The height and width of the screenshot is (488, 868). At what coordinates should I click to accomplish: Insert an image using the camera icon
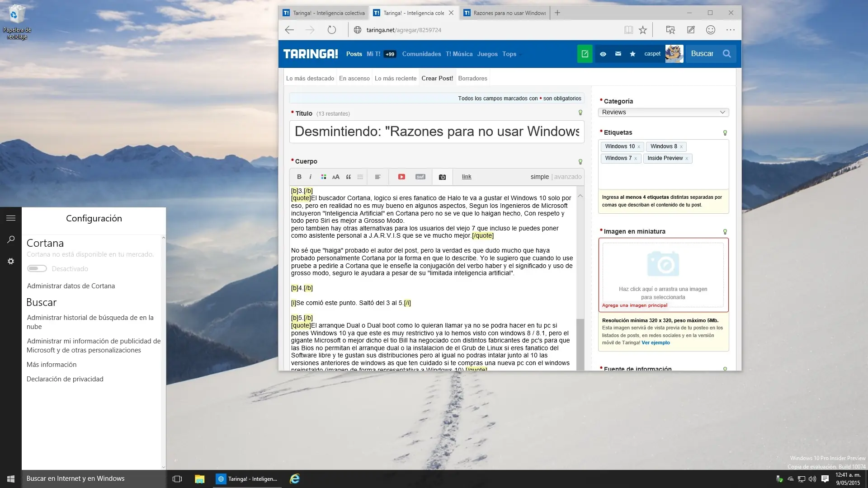(x=443, y=177)
